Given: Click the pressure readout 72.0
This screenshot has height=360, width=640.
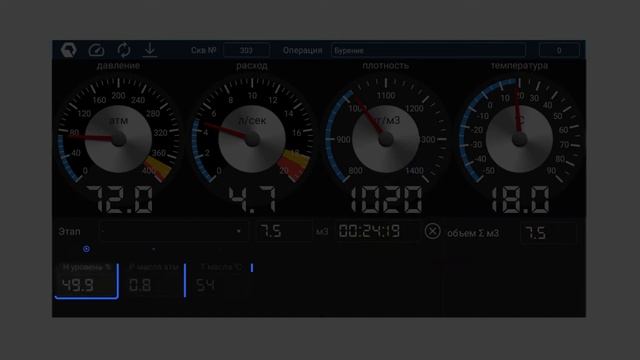Looking at the screenshot, I should click(x=119, y=200).
